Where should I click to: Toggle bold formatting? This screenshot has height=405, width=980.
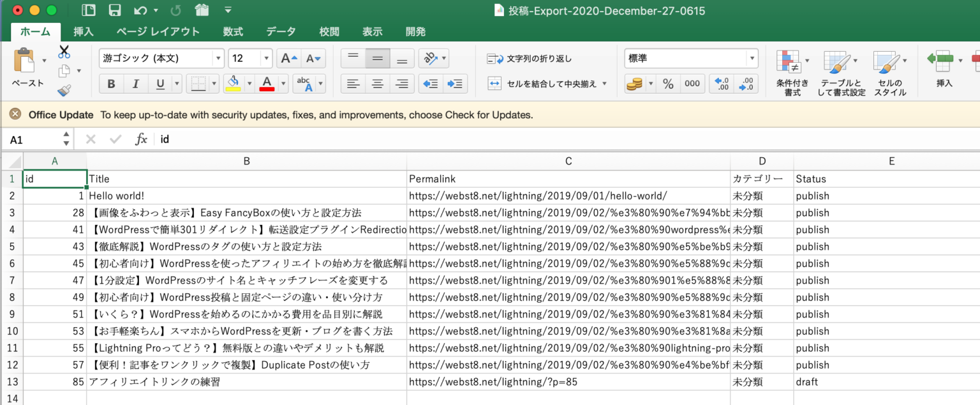(110, 83)
